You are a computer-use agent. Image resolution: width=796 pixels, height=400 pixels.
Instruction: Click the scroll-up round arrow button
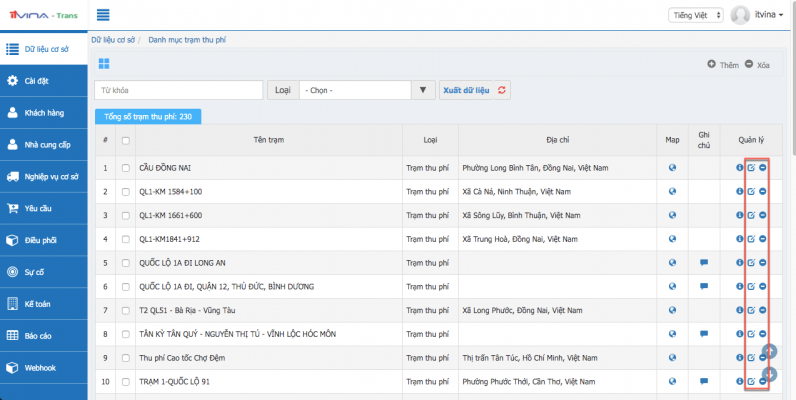click(x=770, y=351)
